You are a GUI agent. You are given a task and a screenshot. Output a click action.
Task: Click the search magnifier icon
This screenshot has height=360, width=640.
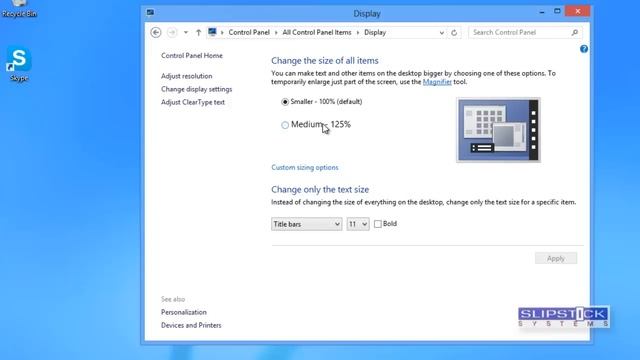click(x=575, y=32)
